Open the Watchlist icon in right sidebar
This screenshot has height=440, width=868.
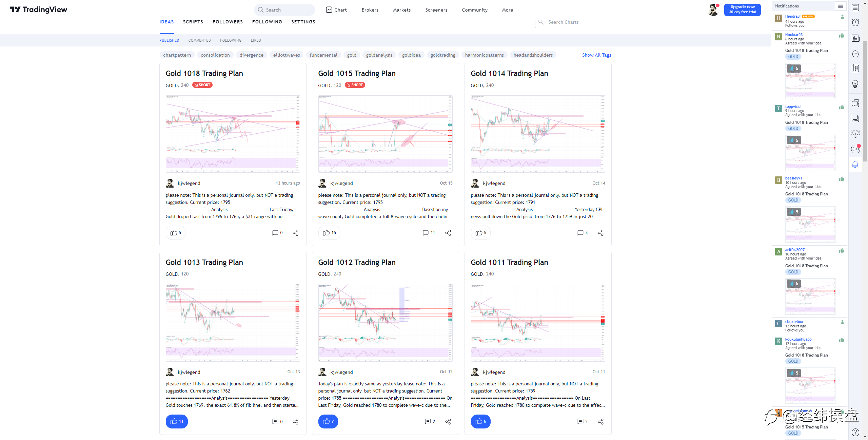pos(855,7)
